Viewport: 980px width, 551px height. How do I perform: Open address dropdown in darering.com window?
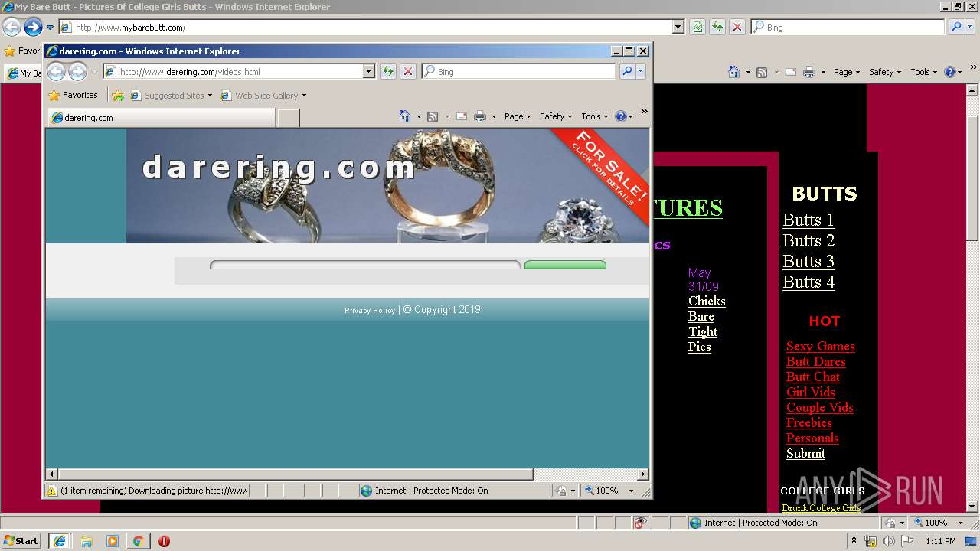(368, 71)
